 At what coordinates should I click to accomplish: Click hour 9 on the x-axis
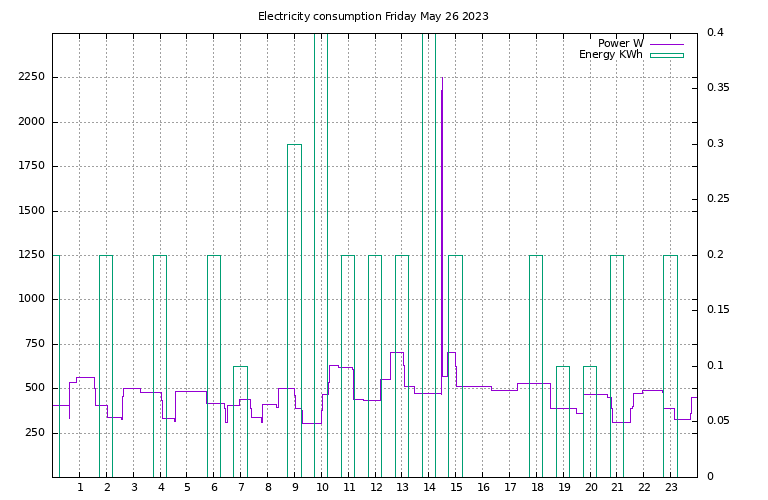click(295, 488)
